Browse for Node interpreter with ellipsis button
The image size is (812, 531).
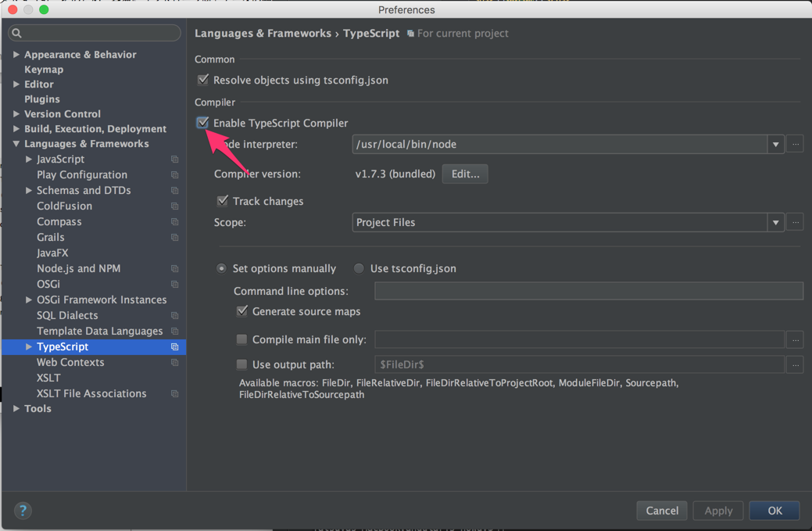796,144
